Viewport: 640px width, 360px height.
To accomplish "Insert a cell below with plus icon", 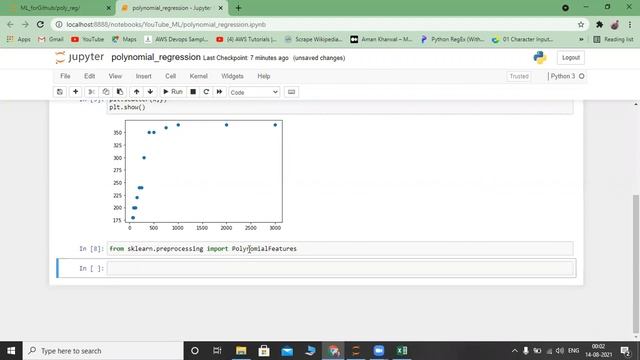I will click(76, 92).
